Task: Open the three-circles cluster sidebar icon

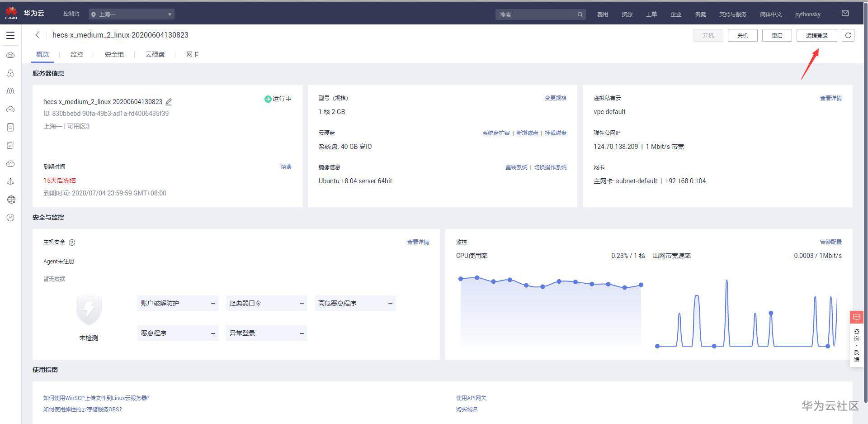Action: tap(10, 73)
